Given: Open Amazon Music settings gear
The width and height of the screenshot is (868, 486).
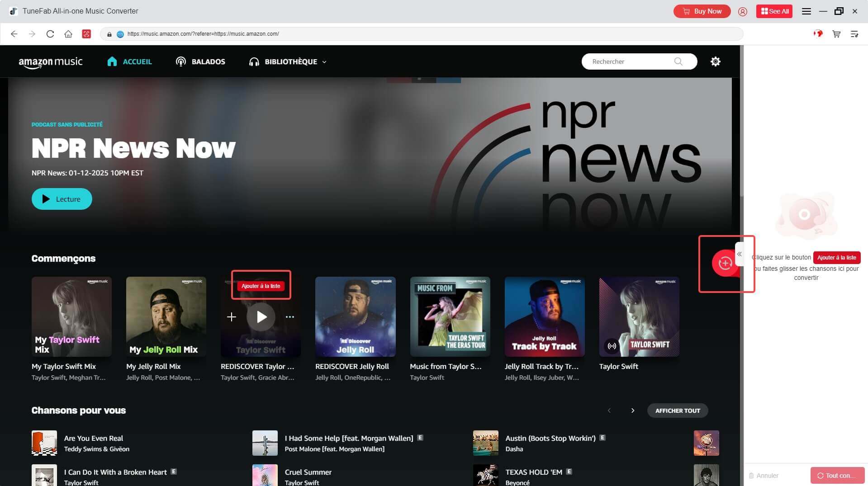Looking at the screenshot, I should click(715, 61).
